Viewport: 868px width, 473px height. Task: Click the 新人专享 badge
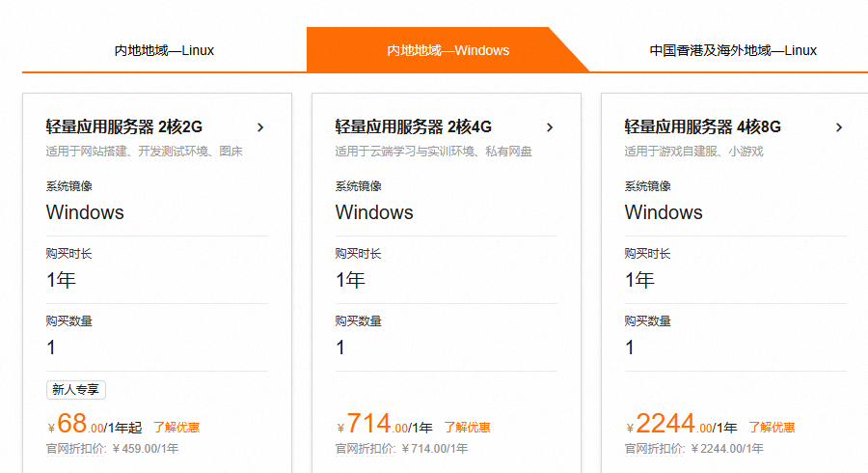click(x=76, y=390)
